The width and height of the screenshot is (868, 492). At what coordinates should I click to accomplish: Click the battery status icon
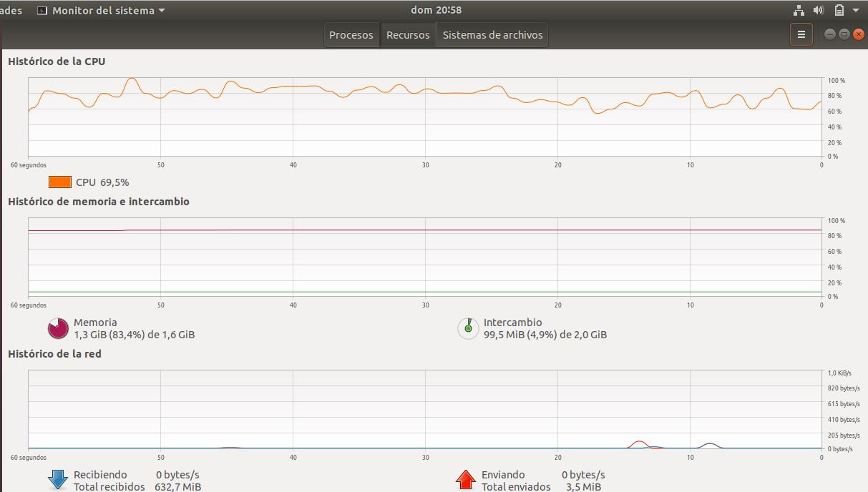point(839,10)
